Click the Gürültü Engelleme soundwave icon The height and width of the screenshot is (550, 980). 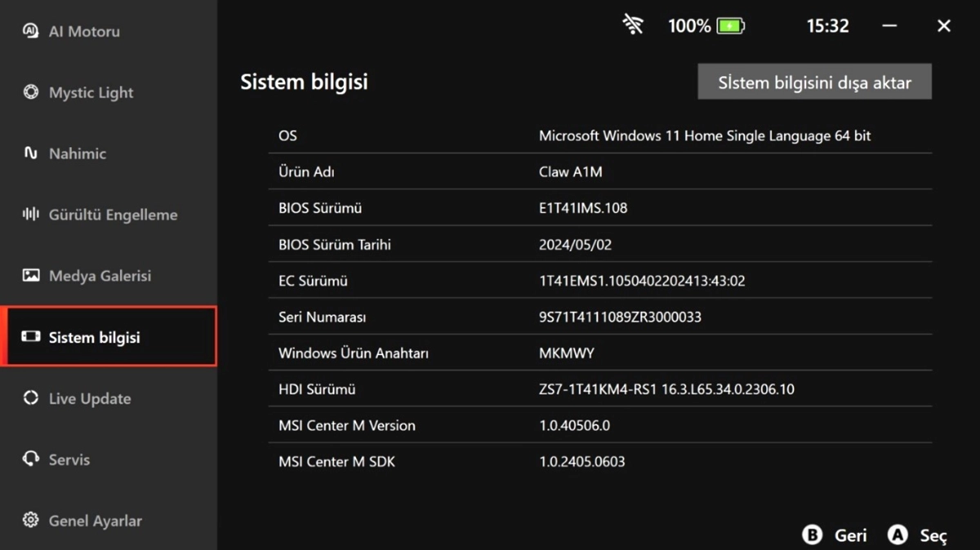pyautogui.click(x=31, y=215)
